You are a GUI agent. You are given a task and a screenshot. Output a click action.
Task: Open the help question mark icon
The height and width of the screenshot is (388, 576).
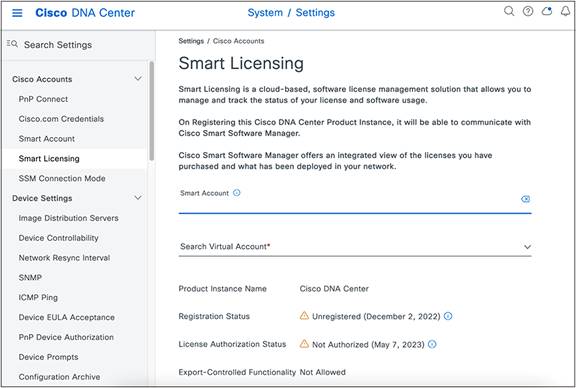[x=528, y=11]
